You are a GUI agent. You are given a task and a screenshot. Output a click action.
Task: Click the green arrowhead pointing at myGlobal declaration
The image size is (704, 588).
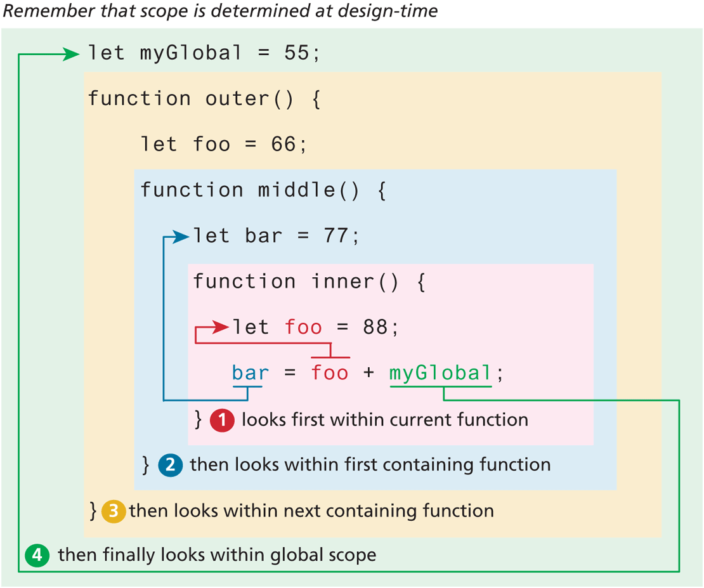coord(72,54)
